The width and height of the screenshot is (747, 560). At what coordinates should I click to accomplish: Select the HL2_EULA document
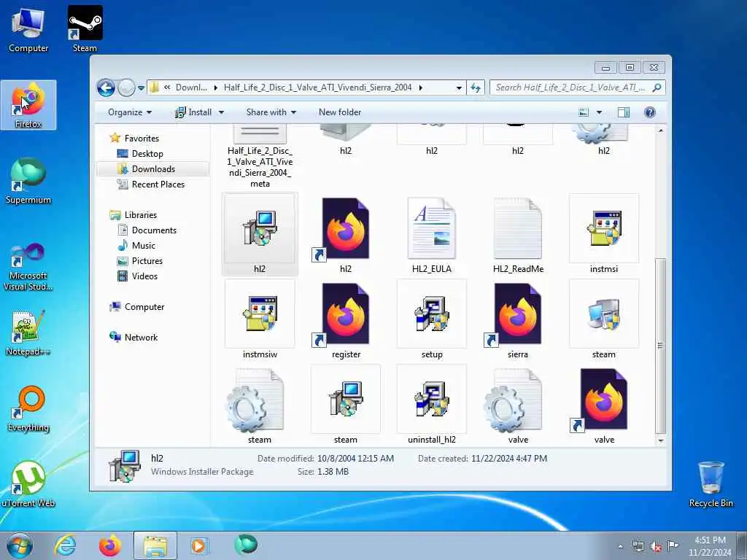tap(432, 236)
